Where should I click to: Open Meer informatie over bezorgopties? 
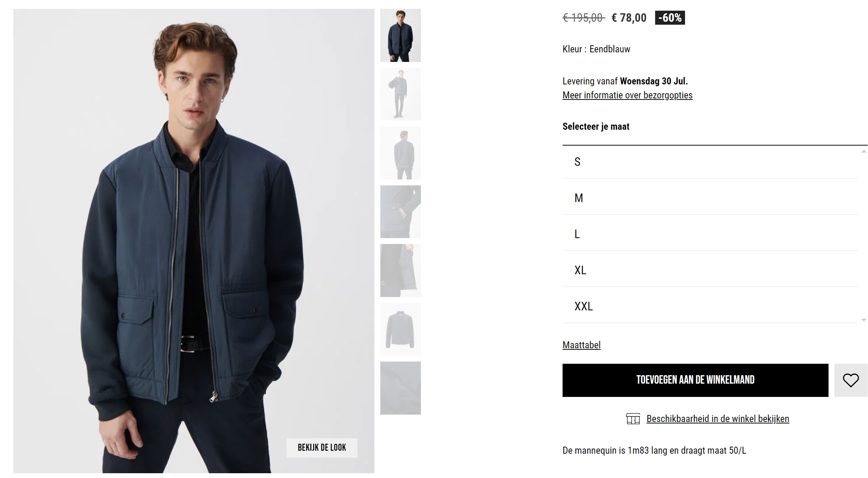tap(627, 95)
